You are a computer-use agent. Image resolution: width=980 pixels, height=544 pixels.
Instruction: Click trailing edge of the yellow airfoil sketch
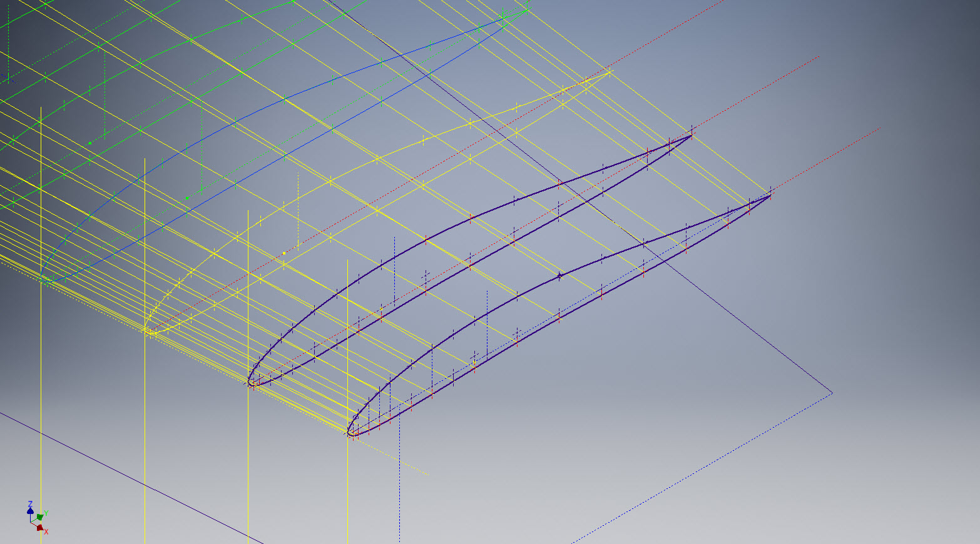tap(610, 73)
